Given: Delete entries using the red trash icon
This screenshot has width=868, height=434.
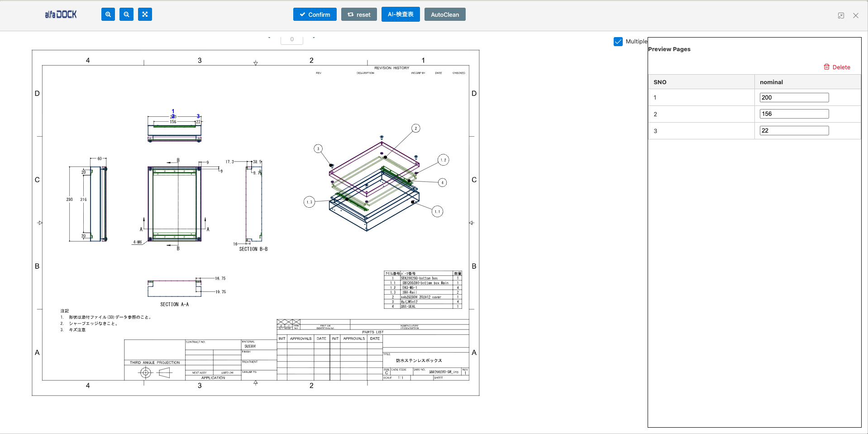Looking at the screenshot, I should (826, 67).
